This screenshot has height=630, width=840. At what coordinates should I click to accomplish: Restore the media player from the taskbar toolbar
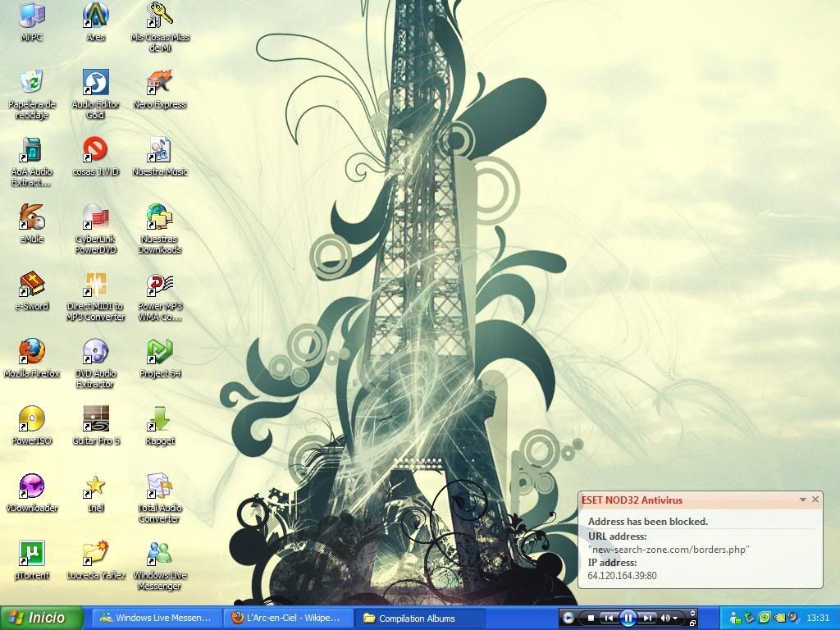coord(692,623)
